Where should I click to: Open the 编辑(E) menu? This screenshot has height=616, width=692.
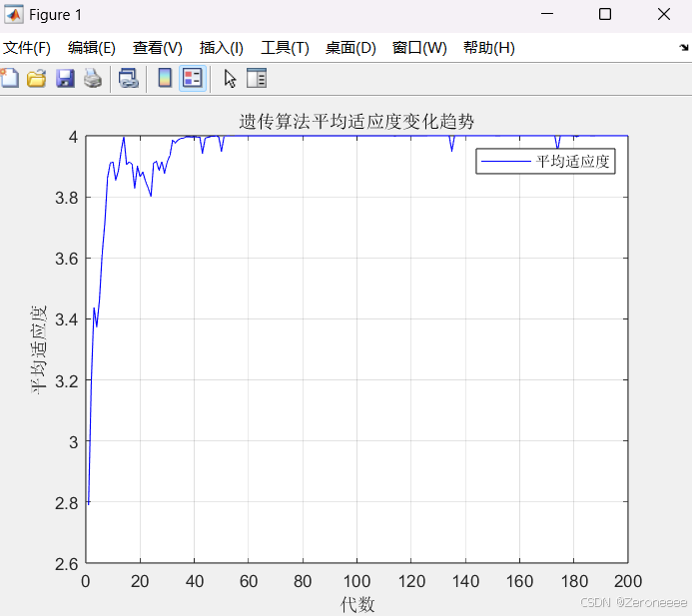point(91,48)
